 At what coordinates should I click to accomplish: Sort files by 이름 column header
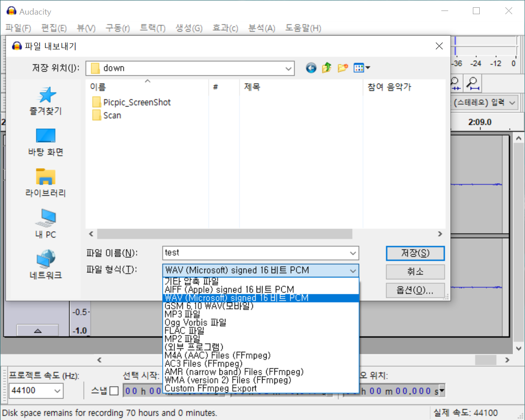point(147,87)
